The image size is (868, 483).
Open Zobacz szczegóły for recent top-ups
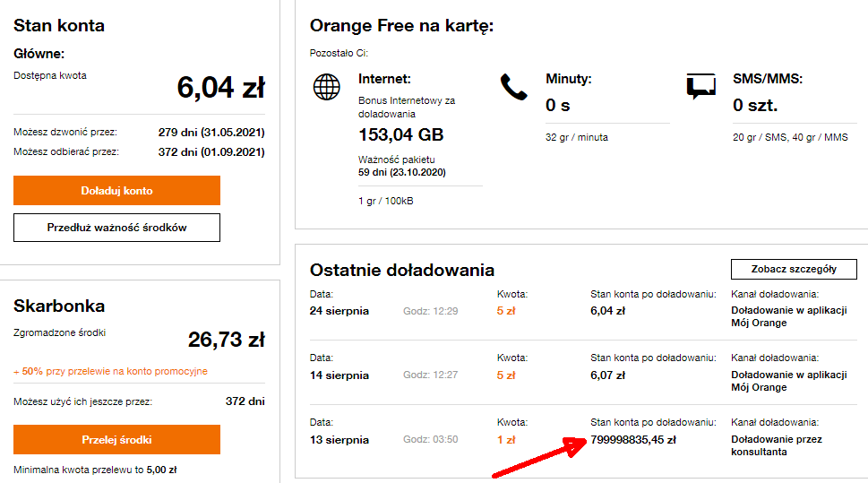[795, 269]
